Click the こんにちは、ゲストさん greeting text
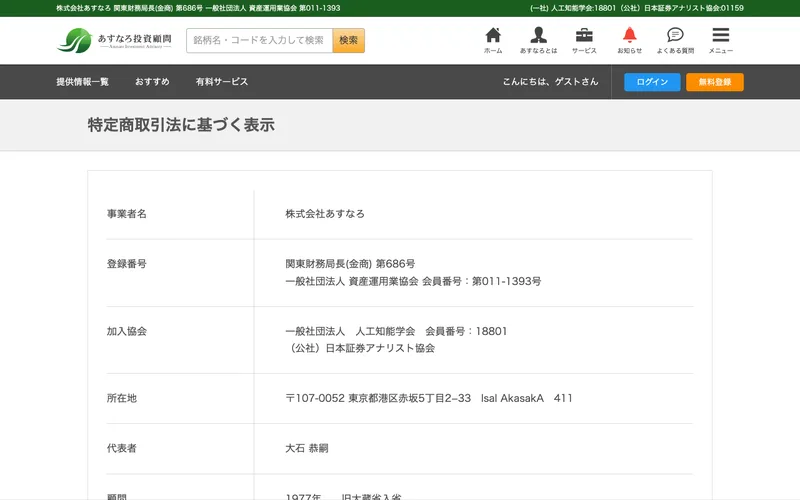Screen dimensions: 800x500 pyautogui.click(x=551, y=82)
